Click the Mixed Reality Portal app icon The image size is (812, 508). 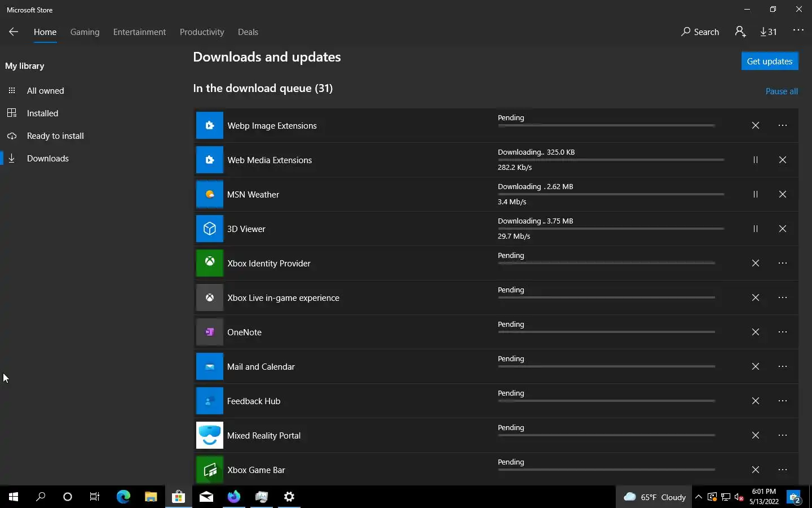210,435
